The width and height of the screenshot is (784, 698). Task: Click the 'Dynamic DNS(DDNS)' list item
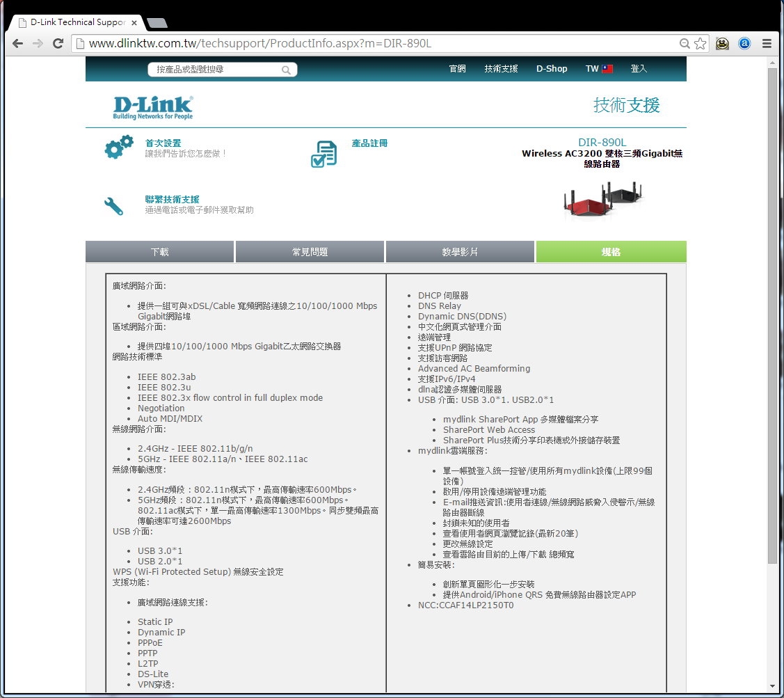462,316
